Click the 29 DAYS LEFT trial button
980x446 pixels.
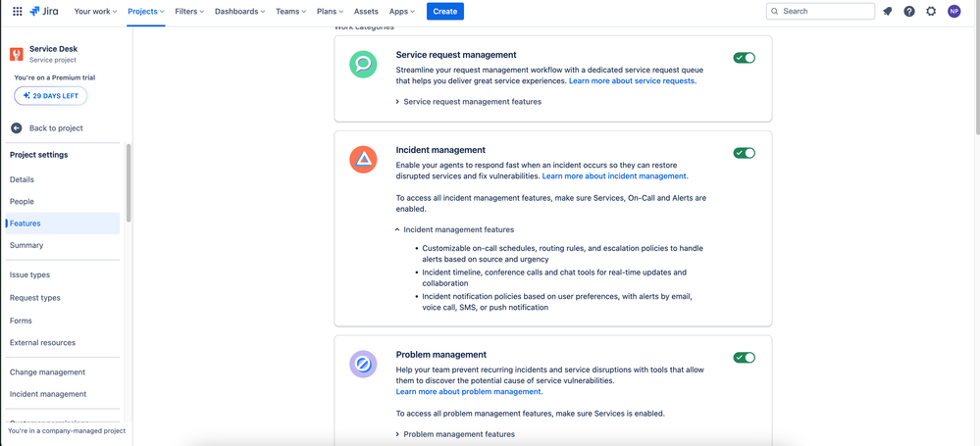(51, 96)
